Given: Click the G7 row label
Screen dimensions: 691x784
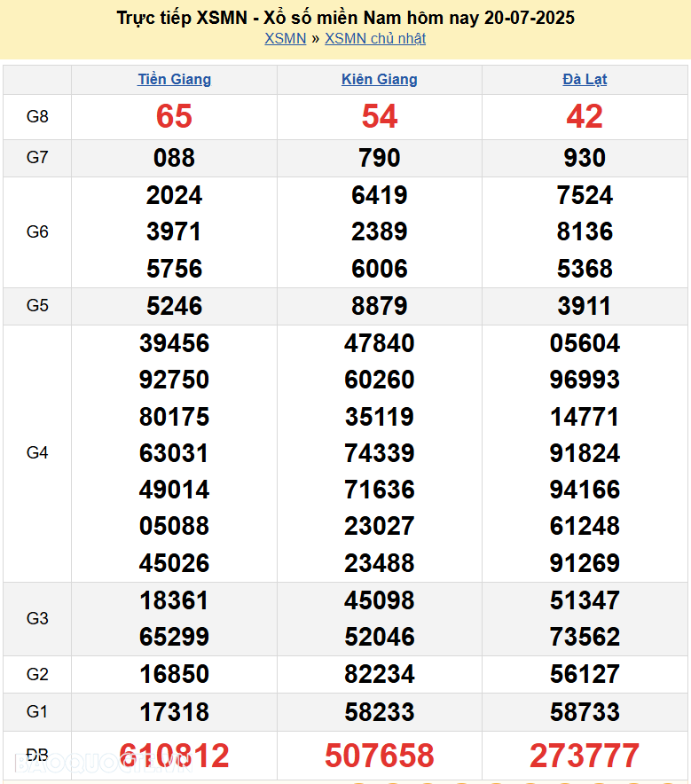Looking at the screenshot, I should click(37, 158).
